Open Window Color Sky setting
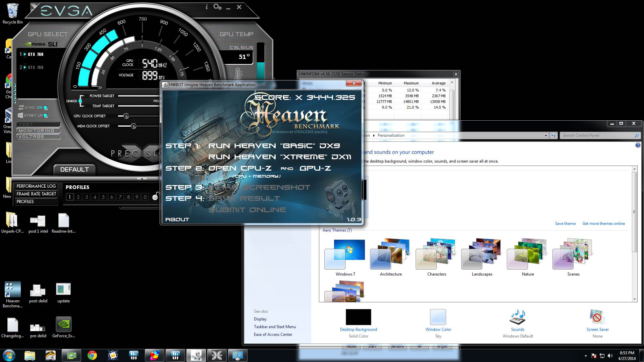The width and height of the screenshot is (644, 362). [x=438, y=323]
